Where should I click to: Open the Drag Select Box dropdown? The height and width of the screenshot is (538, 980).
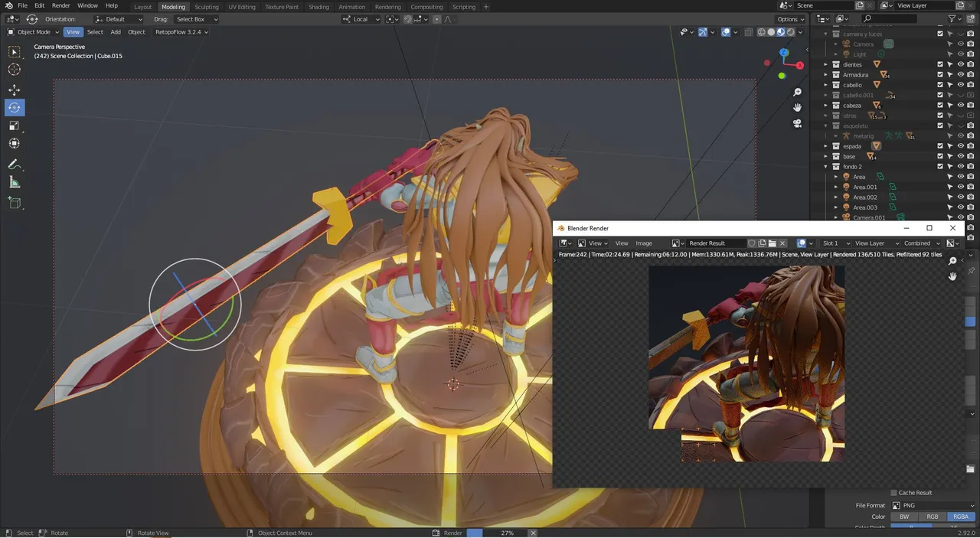[x=195, y=19]
